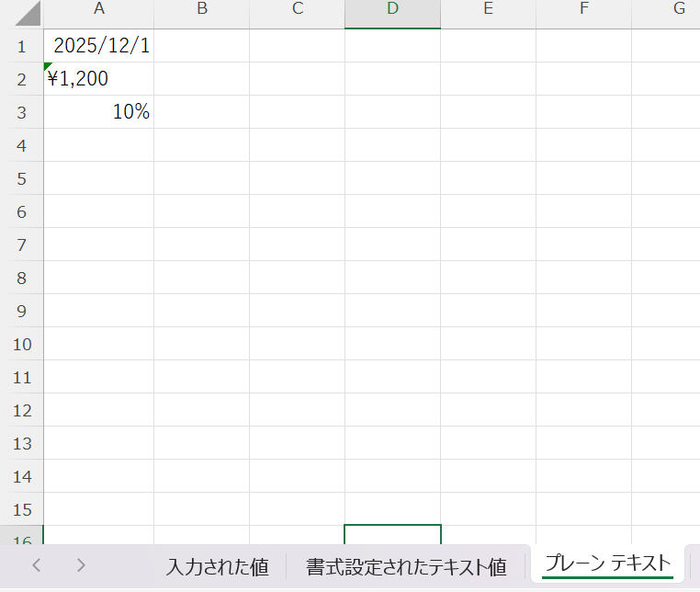Image resolution: width=700 pixels, height=592 pixels.
Task: Open the 書式設定されたテキスト値 sheet tab
Action: click(406, 566)
